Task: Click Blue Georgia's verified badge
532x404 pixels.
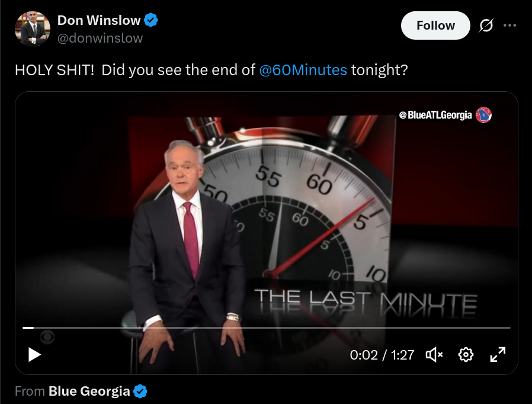Action: pyautogui.click(x=140, y=391)
